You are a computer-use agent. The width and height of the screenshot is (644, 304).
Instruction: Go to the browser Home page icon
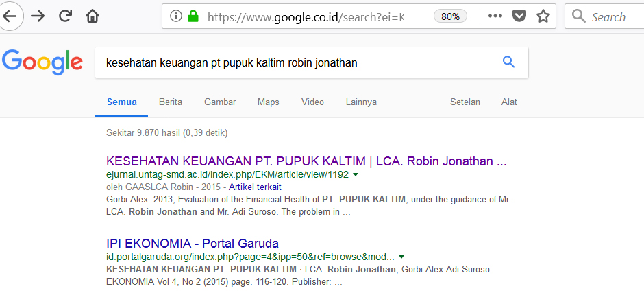point(92,16)
